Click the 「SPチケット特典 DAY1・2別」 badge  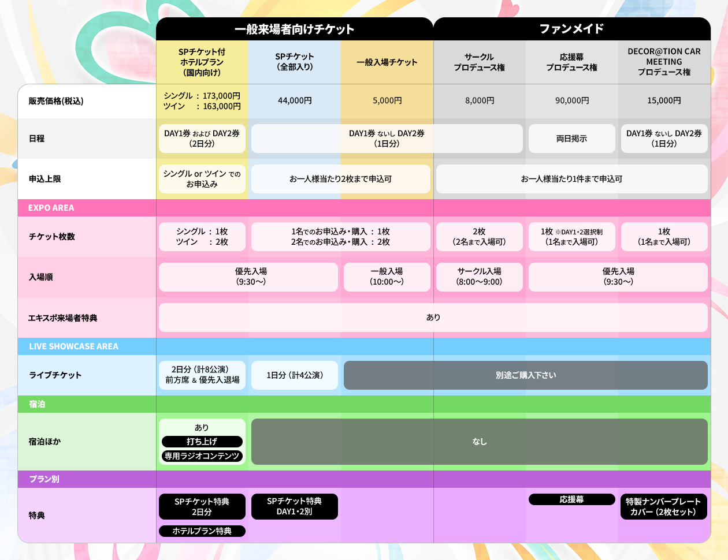294,506
